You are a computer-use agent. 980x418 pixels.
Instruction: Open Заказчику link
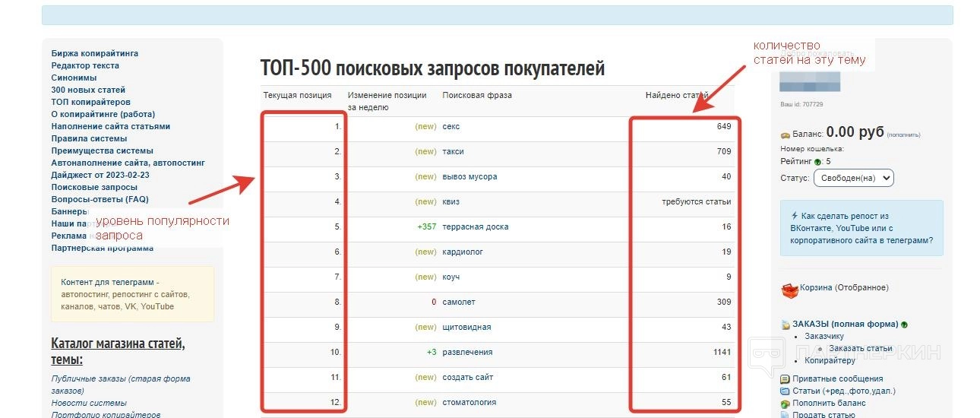(824, 337)
